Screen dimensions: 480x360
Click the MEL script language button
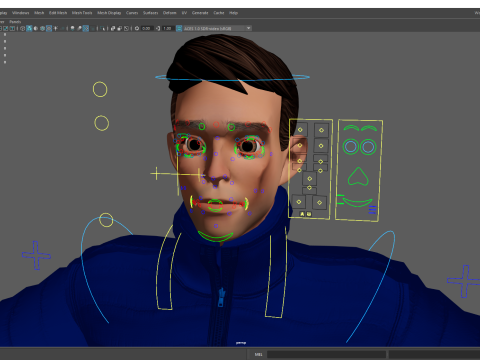tap(259, 354)
